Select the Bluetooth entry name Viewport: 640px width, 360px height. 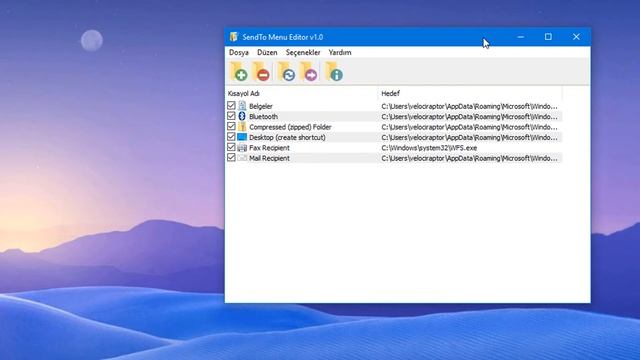coord(263,116)
